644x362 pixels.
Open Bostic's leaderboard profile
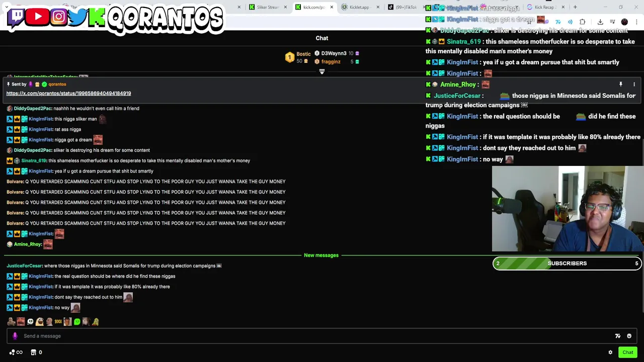tap(303, 54)
